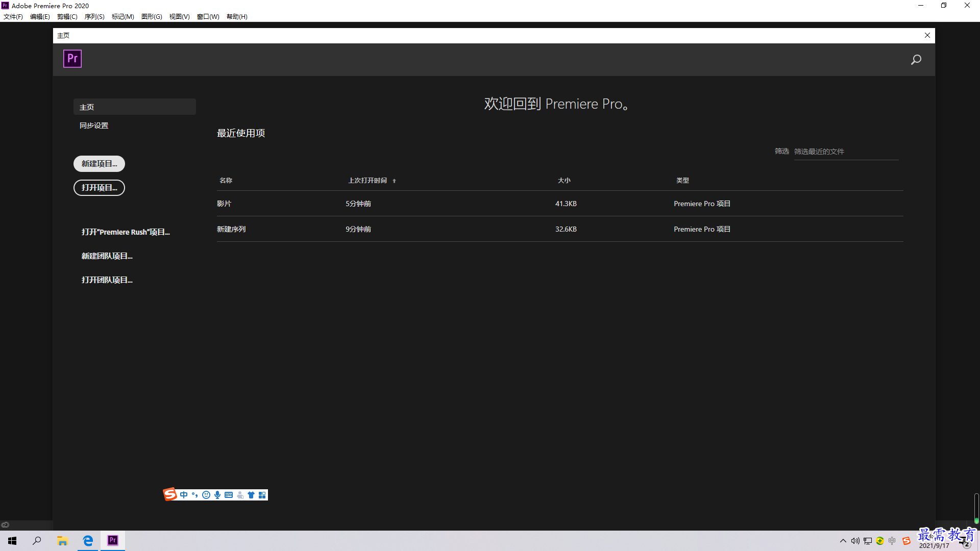
Task: Click the Premiere Pro logo in home header
Action: [x=72, y=59]
